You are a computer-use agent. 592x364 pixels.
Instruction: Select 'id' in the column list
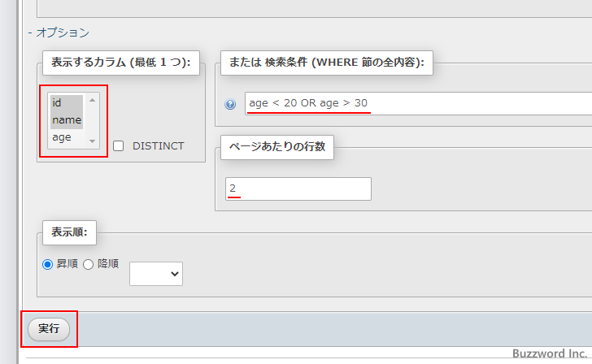(67, 102)
